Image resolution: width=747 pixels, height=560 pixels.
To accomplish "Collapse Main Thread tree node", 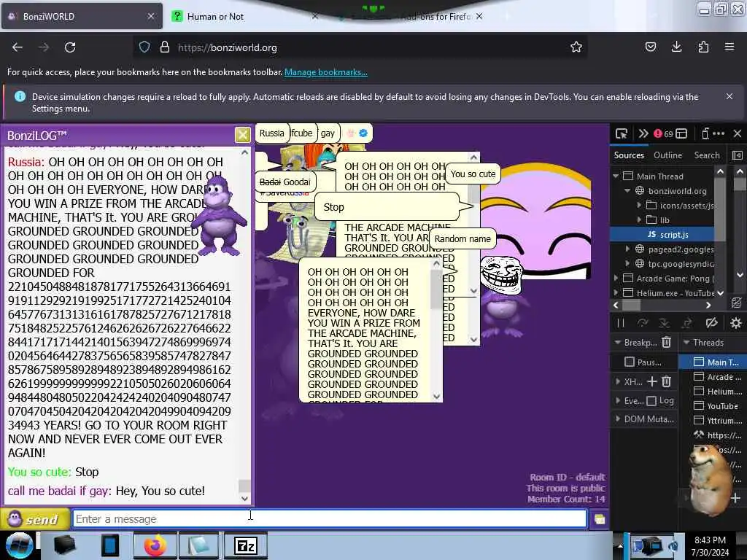I will click(616, 176).
